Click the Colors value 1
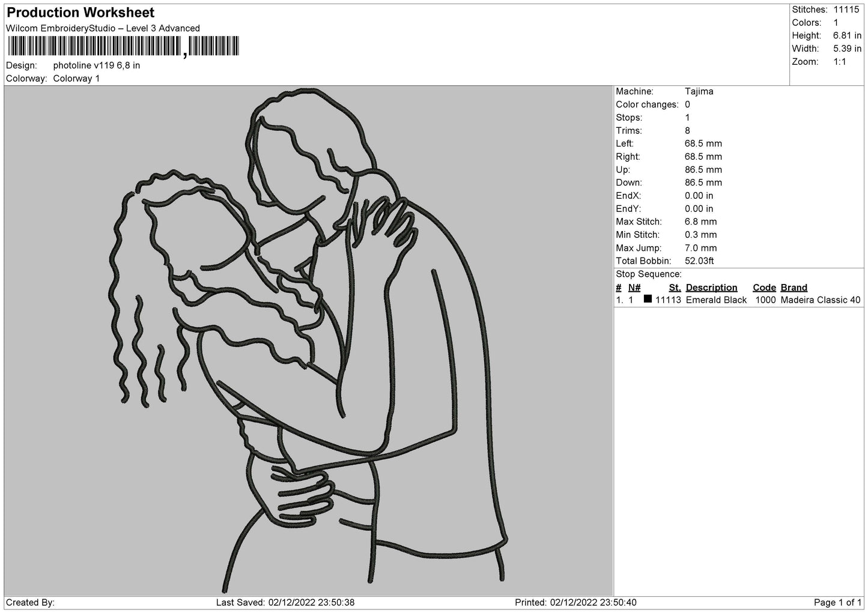 point(836,23)
